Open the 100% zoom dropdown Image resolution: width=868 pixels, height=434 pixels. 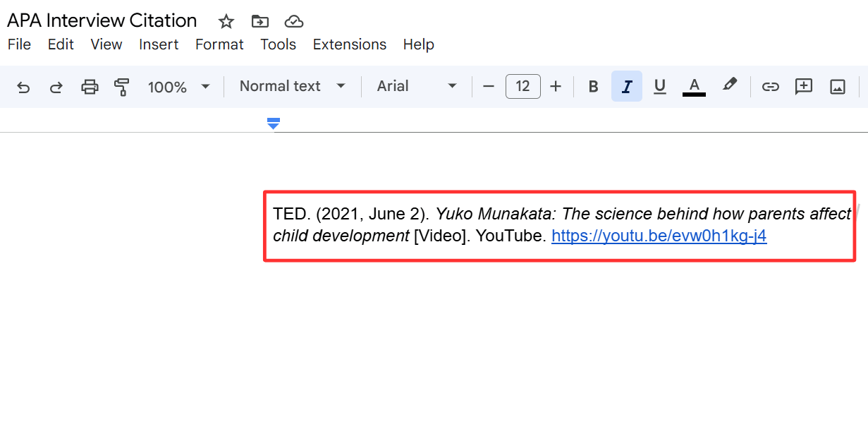(178, 87)
